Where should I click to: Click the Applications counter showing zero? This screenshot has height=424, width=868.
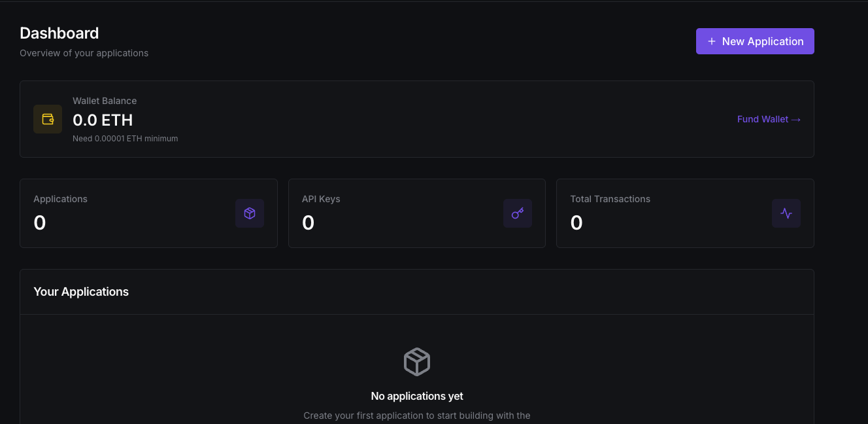tap(39, 222)
